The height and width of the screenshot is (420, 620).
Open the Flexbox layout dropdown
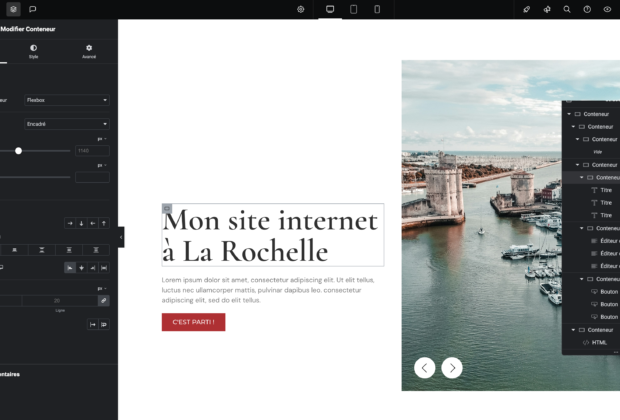point(66,100)
